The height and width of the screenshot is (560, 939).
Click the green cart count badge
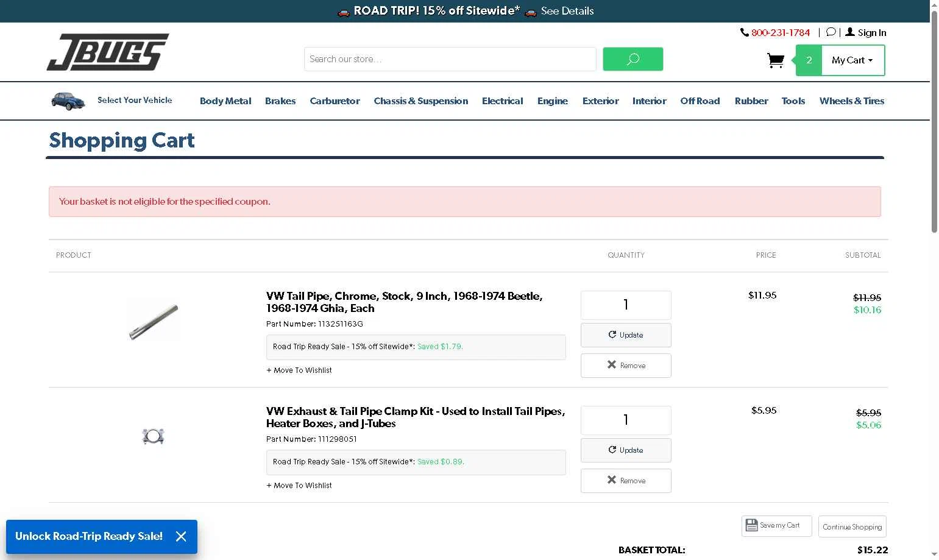click(809, 60)
